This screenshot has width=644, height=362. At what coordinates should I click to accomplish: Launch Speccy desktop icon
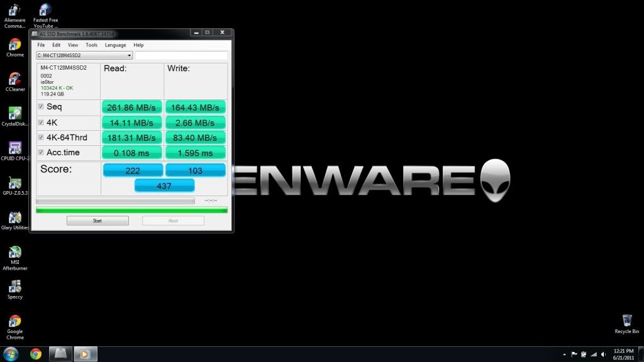pos(15,290)
